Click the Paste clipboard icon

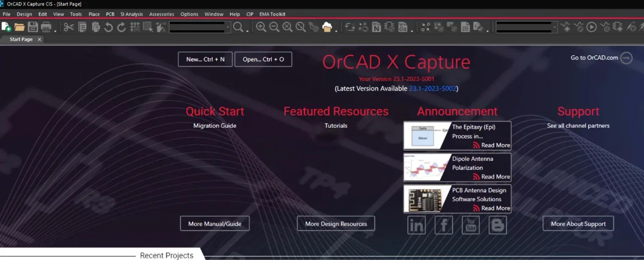[x=96, y=27]
